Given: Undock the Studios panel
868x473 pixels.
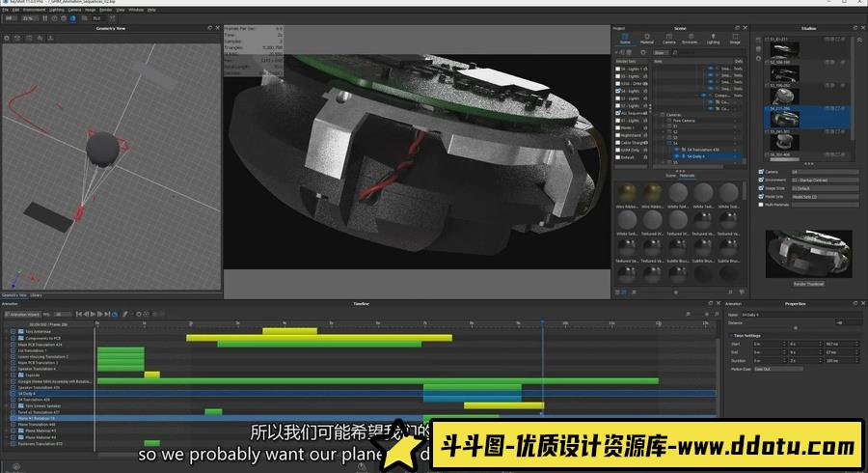Looking at the screenshot, I should 853,28.
